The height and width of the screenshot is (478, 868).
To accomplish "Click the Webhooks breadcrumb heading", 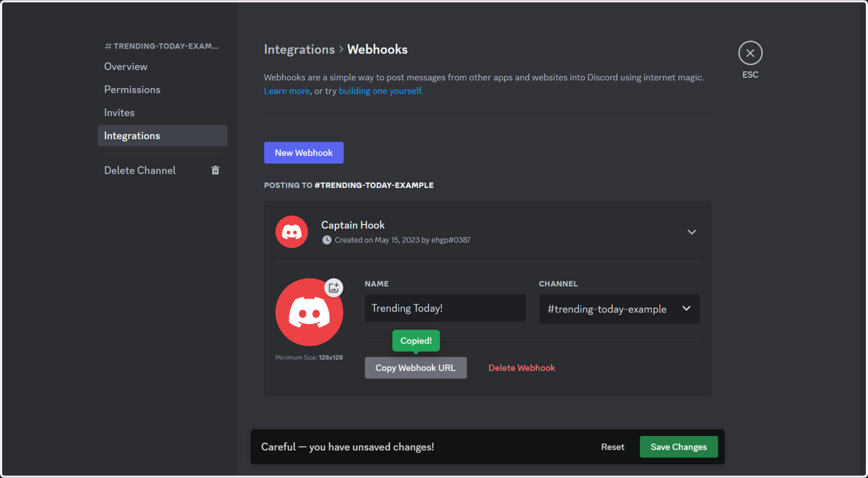I will pos(378,49).
